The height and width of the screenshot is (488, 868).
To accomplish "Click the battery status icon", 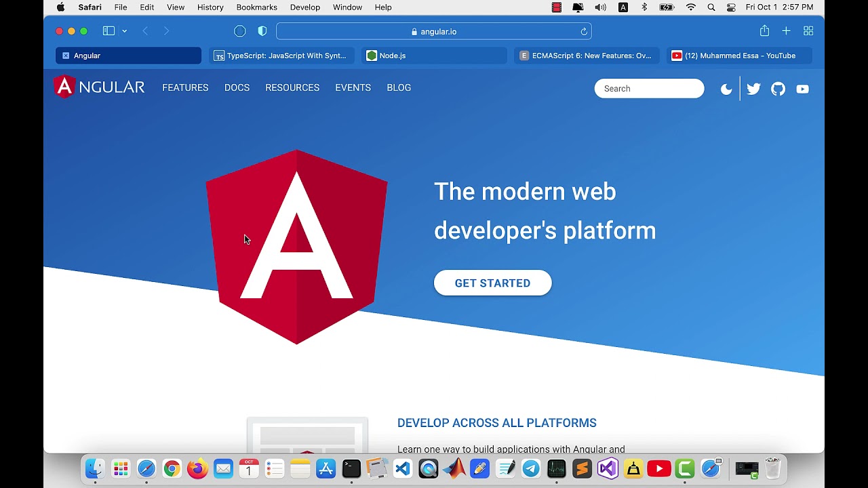I will (x=667, y=7).
